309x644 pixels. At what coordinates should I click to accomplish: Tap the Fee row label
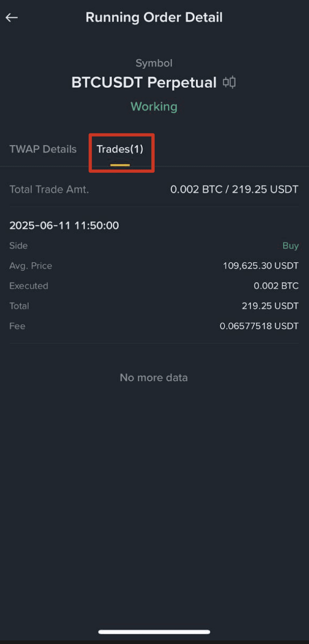[x=17, y=326]
